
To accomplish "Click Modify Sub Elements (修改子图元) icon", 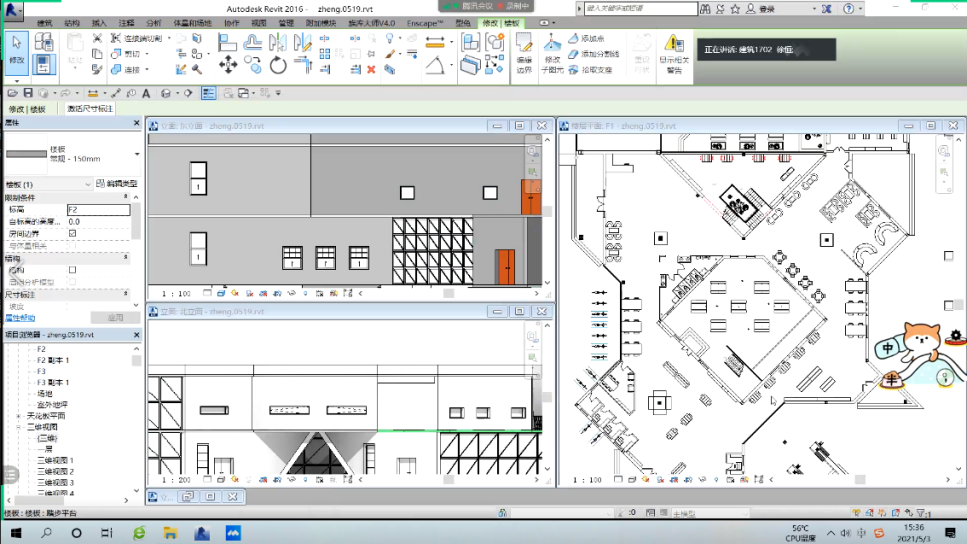I will click(x=553, y=52).
